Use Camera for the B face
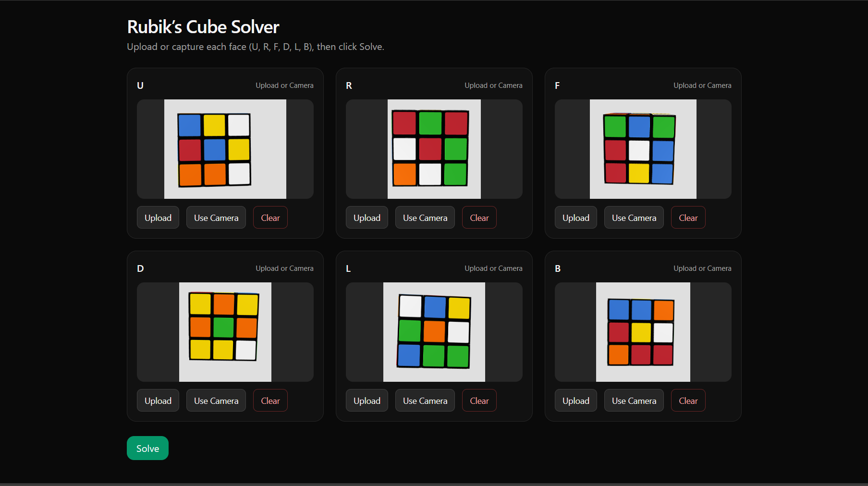The width and height of the screenshot is (868, 486). click(x=634, y=401)
